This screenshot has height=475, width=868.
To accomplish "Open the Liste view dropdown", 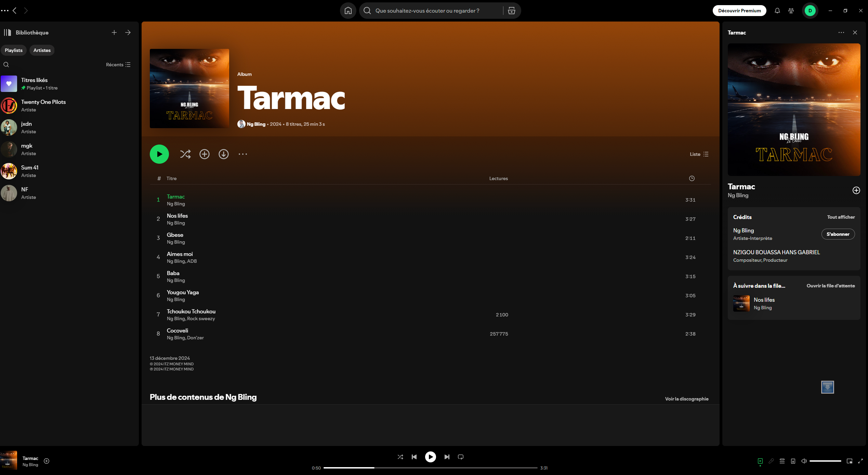I will tap(699, 154).
